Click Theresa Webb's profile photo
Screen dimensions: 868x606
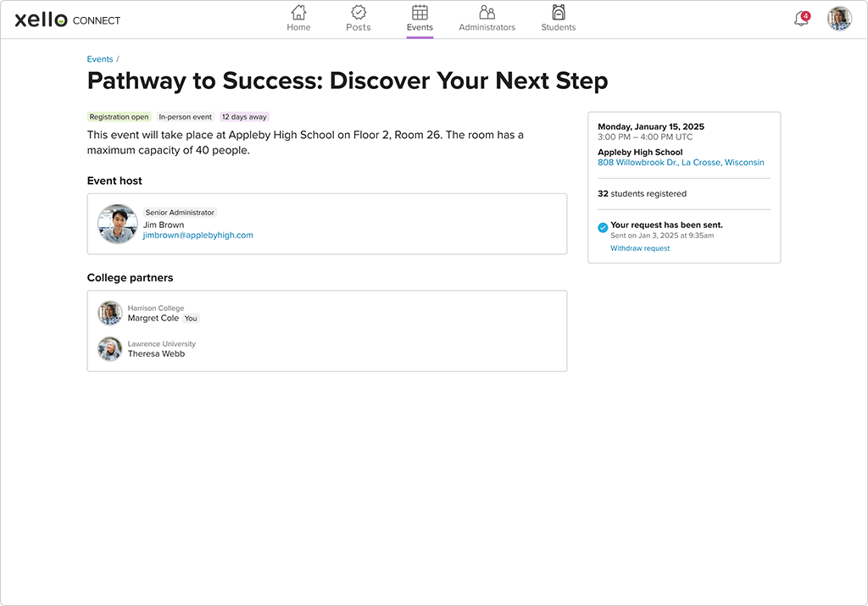click(x=110, y=349)
